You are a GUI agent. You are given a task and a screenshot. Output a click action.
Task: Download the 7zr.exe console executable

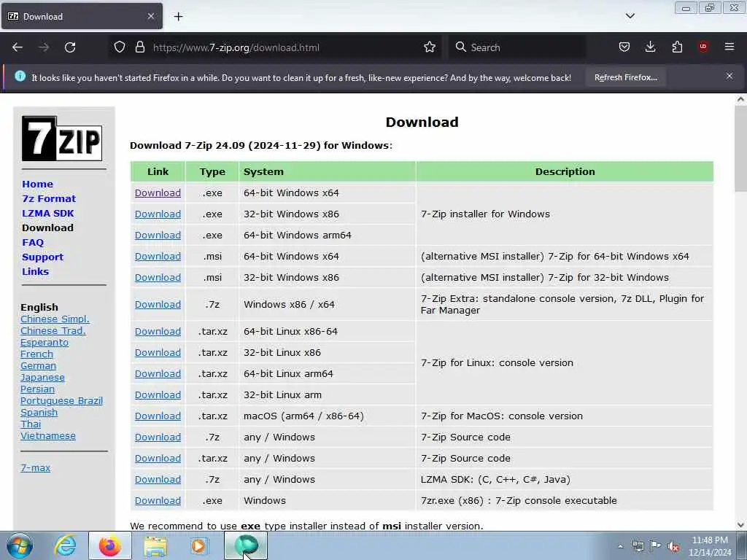coord(158,500)
